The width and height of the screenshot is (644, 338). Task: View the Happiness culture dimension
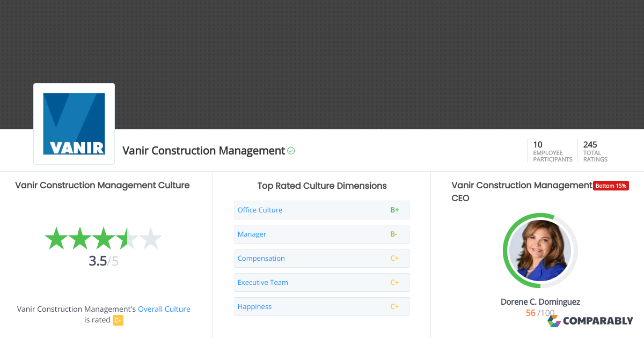click(x=254, y=306)
